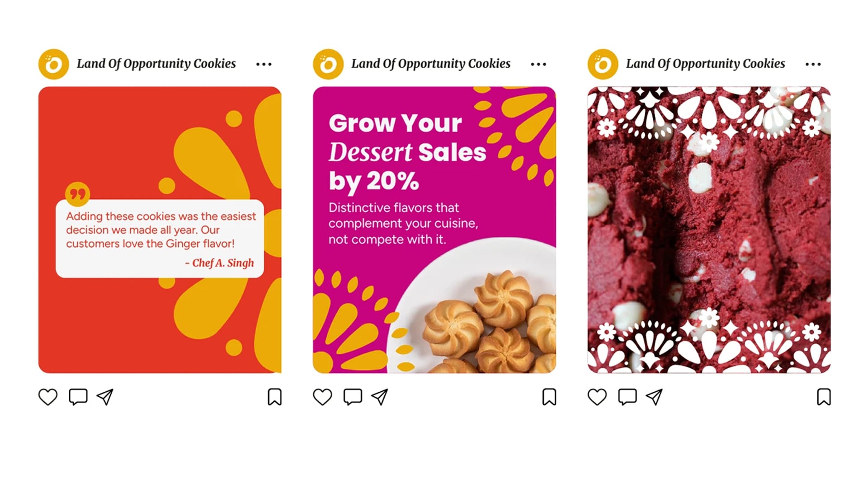
Task: Like the red velvet cookie photo post
Action: (x=597, y=397)
